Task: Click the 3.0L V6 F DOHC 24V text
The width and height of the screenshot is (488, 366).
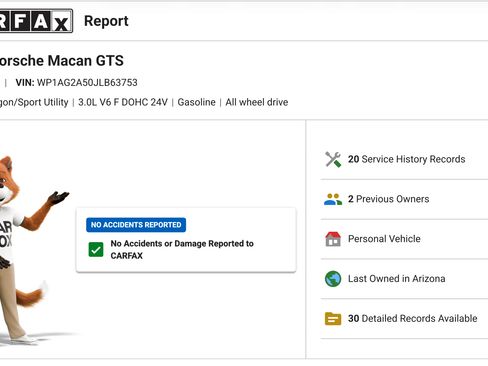Action: [123, 102]
